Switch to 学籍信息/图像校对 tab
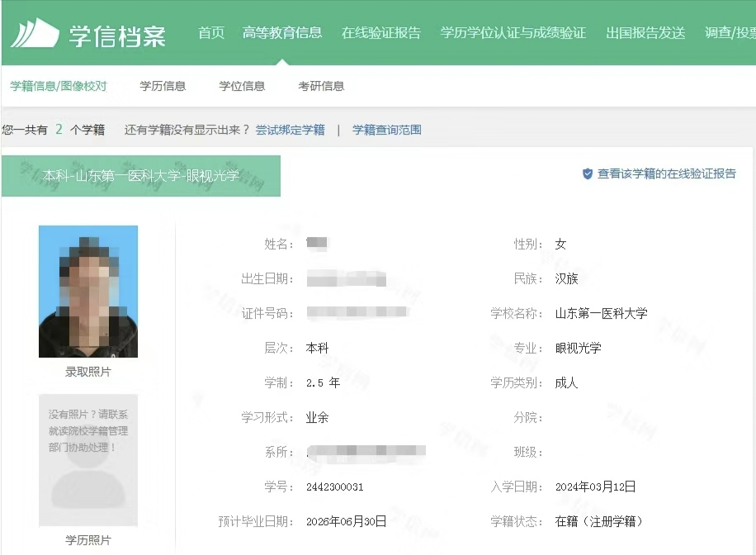Screen dimensions: 756x555 point(59,86)
